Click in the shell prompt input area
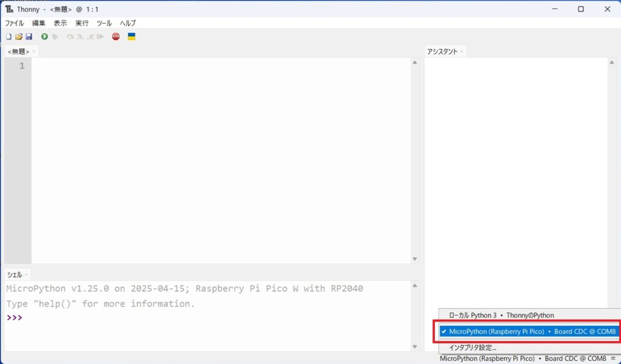This screenshot has width=621, height=364. (x=182, y=317)
